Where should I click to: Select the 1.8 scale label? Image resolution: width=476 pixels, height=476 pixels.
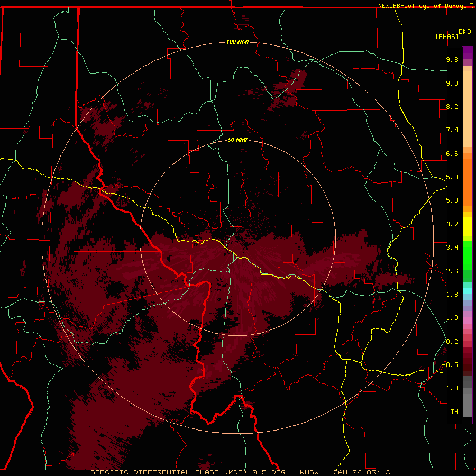[x=452, y=295]
